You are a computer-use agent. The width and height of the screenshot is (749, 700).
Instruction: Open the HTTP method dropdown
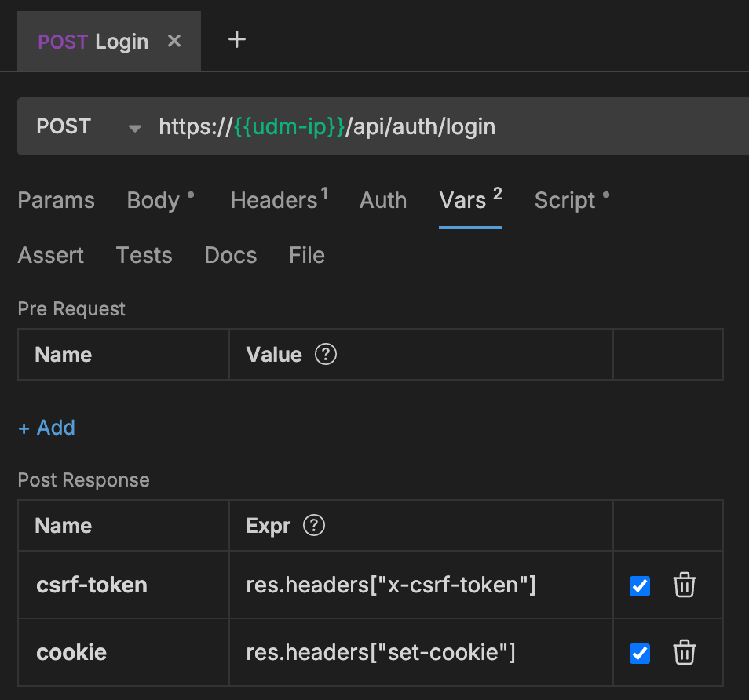tap(134, 127)
